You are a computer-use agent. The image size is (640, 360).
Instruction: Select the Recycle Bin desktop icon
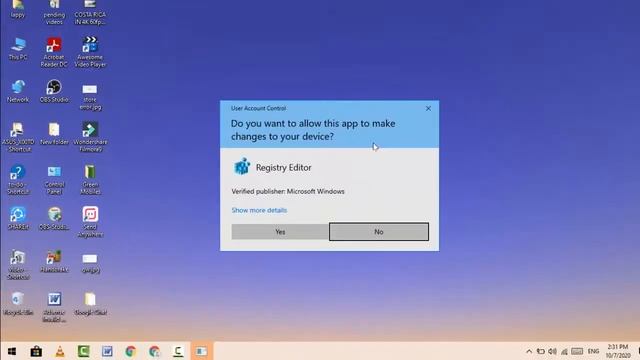[18, 304]
